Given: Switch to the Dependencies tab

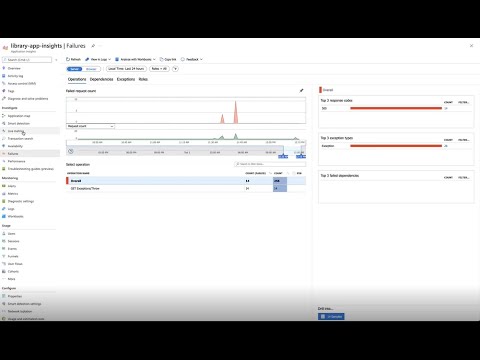Looking at the screenshot, I should 101,79.
